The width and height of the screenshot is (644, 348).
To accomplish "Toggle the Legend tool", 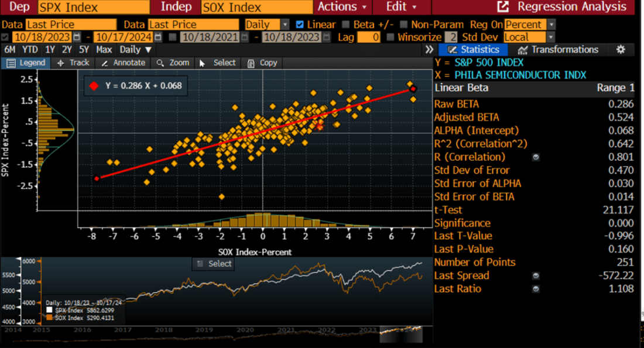I will click(26, 63).
